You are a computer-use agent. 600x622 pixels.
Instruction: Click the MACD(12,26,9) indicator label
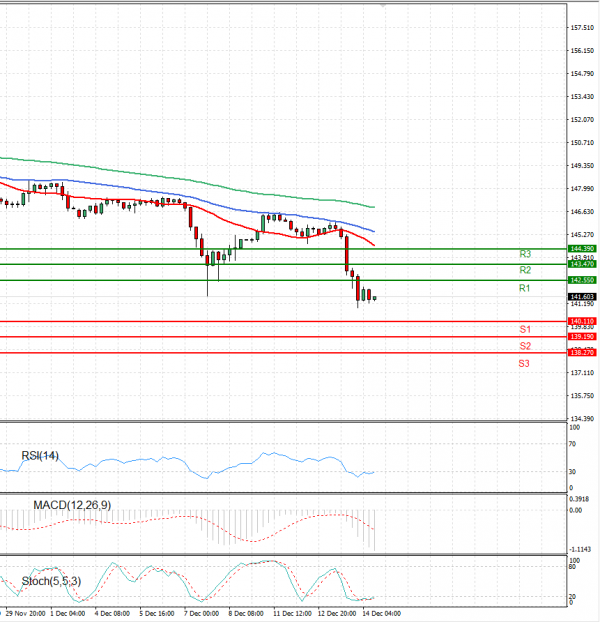click(72, 505)
